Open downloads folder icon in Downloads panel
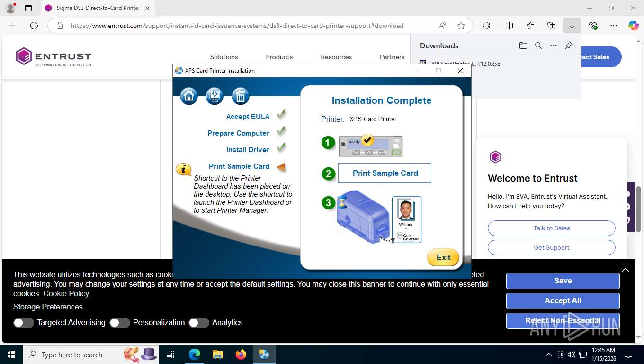644x364 pixels. coord(523,45)
